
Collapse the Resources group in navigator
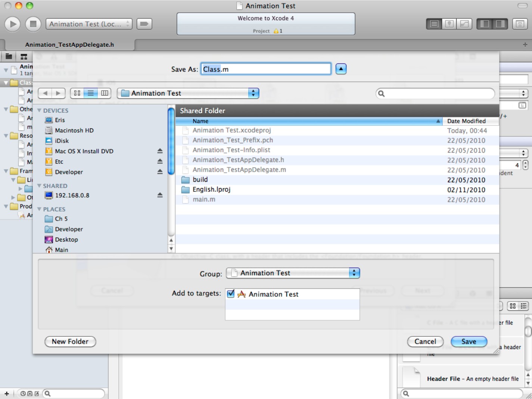click(x=6, y=135)
